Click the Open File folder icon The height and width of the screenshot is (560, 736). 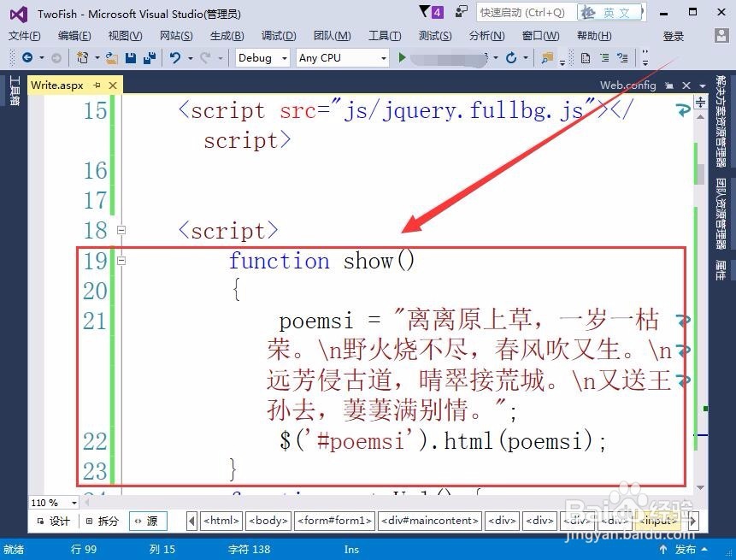[112, 58]
